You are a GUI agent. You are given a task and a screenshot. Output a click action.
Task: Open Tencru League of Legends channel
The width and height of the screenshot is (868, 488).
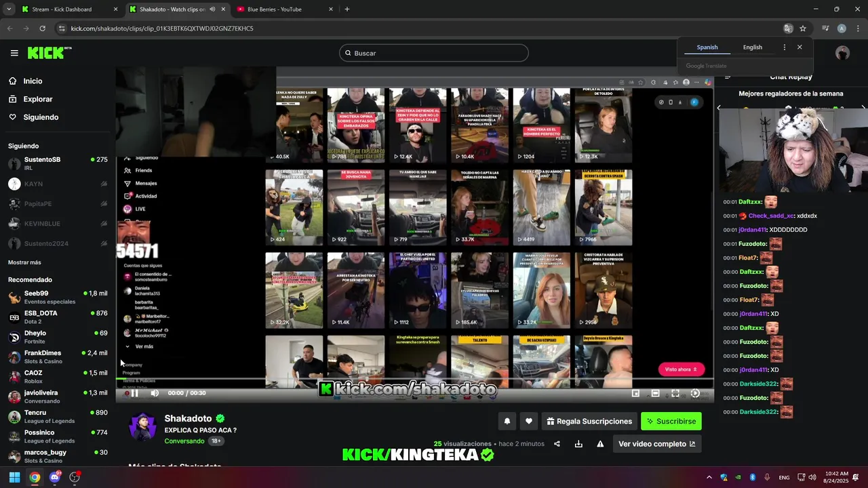(58, 416)
